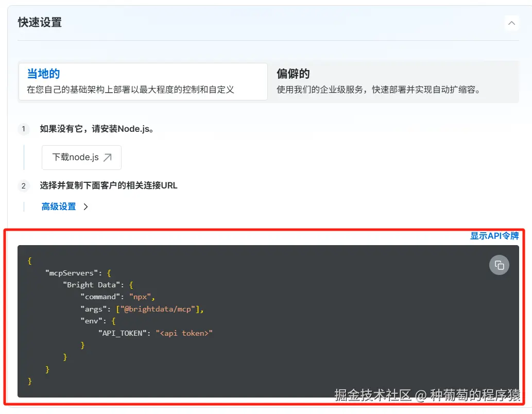Click description 在您自己的基础架构上部署以最大程度的控制和自定义
This screenshot has width=532, height=414.
coord(131,90)
